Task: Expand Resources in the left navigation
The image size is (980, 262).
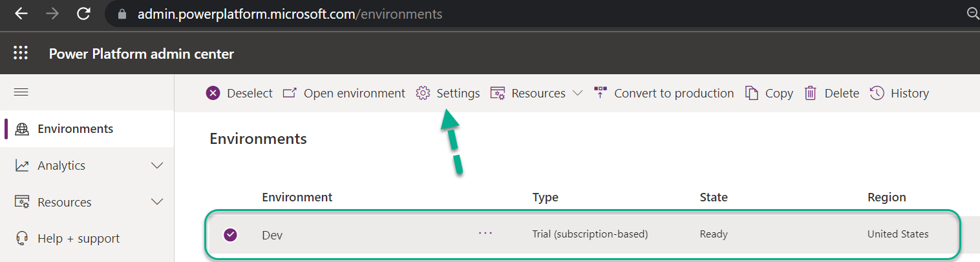Action: [156, 203]
